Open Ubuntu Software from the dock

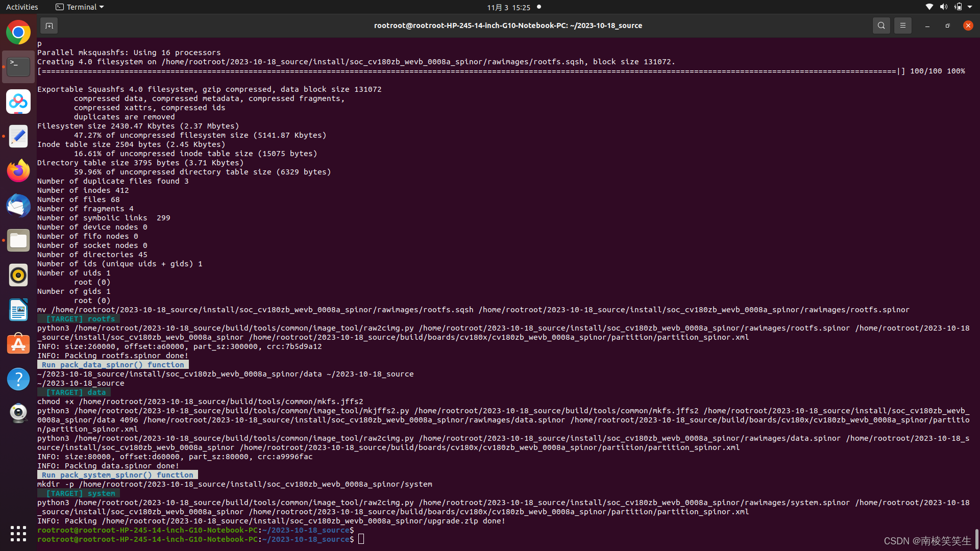[18, 344]
